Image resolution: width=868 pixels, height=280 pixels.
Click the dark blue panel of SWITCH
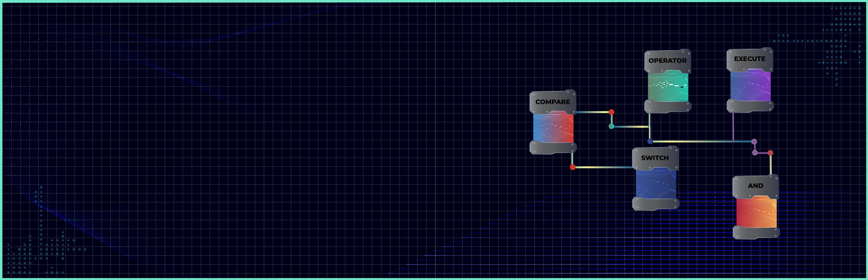click(656, 184)
